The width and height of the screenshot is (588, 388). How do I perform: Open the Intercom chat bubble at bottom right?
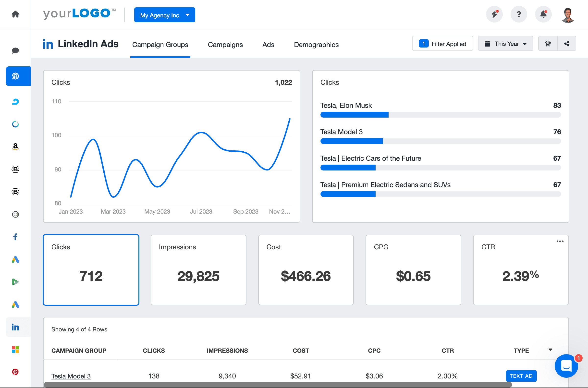[566, 366]
